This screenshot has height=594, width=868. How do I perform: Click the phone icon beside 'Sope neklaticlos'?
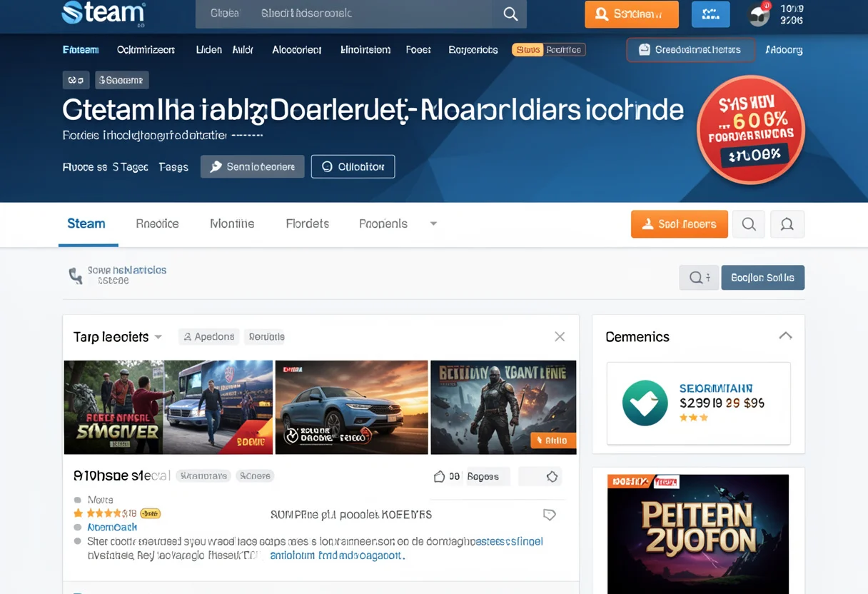tap(75, 276)
